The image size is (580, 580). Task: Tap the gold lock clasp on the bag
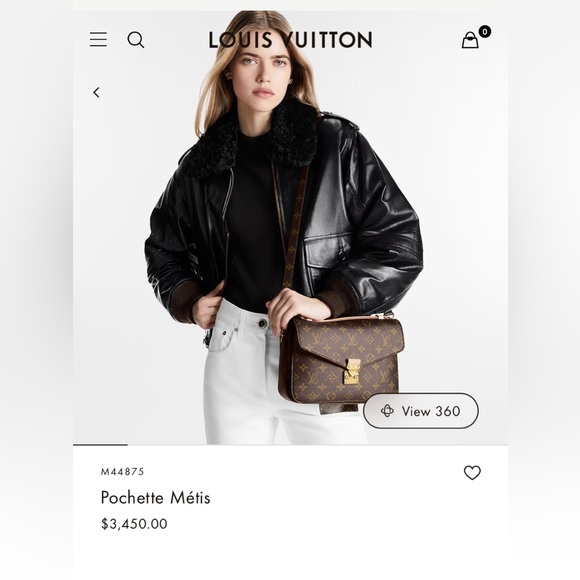pos(352,371)
